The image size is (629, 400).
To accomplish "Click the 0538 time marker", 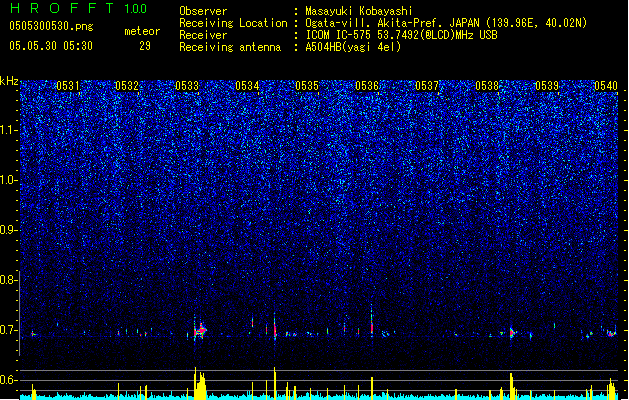I will coord(487,86).
